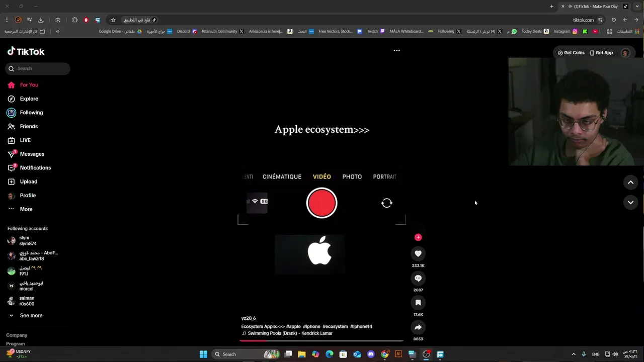Open a new browser tab
Screen dimensions: 644x362
551,7
